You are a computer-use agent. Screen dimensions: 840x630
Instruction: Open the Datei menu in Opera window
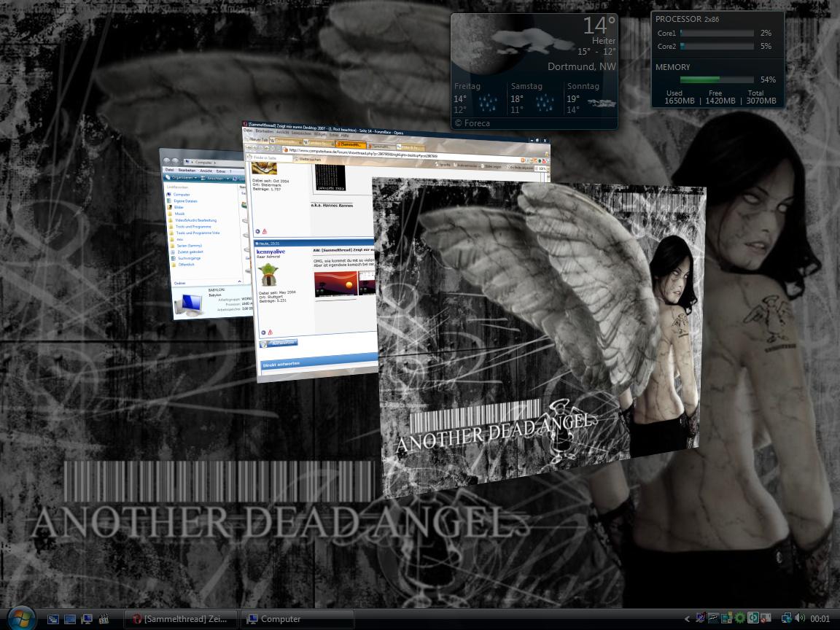[x=247, y=131]
